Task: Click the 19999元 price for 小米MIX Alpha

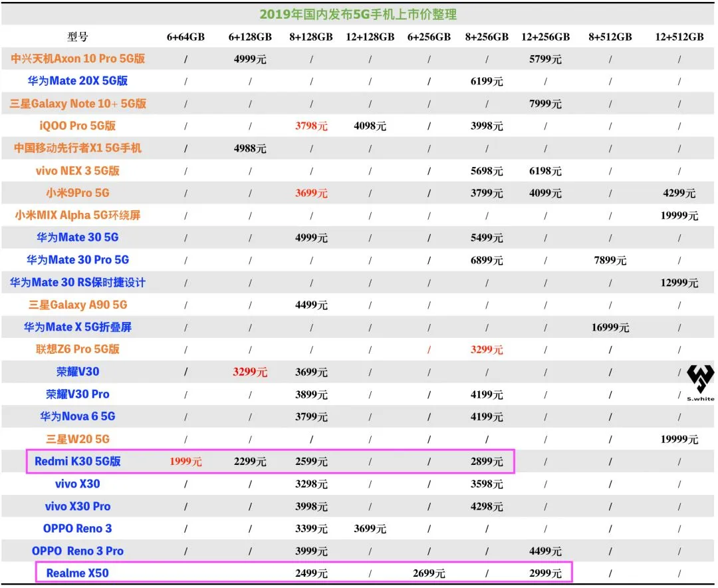Action: point(679,216)
